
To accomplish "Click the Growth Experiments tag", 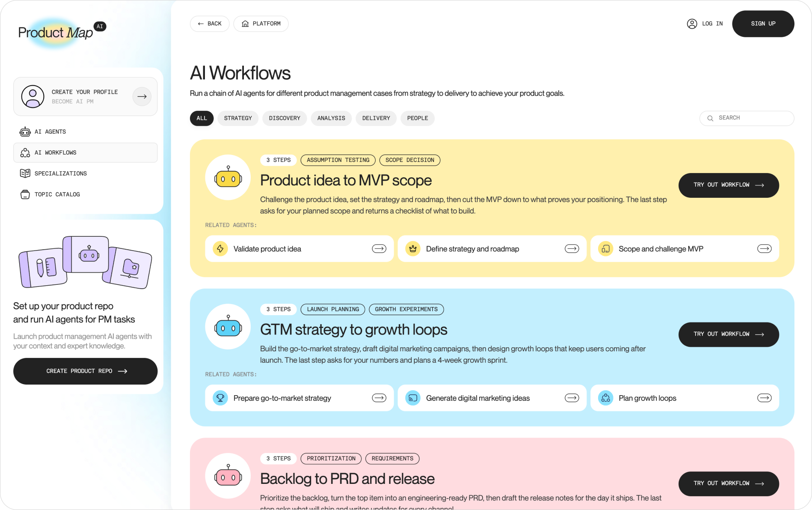I will pyautogui.click(x=406, y=309).
